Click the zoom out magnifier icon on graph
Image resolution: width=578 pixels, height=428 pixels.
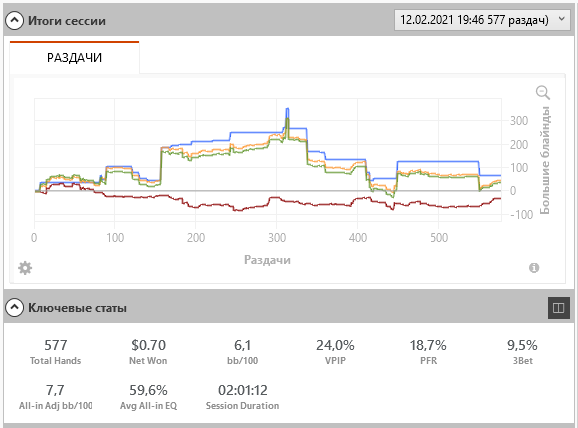point(543,92)
